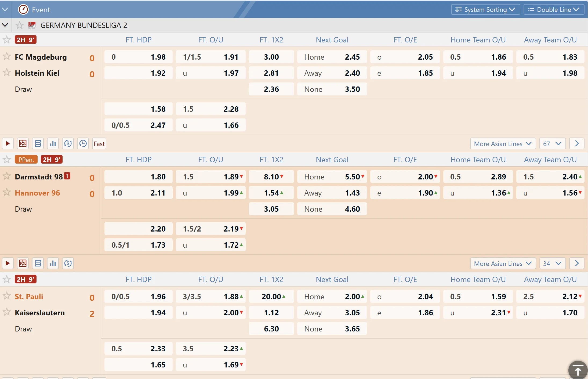Click the Event clock icon in header
The image size is (588, 379).
point(23,9)
